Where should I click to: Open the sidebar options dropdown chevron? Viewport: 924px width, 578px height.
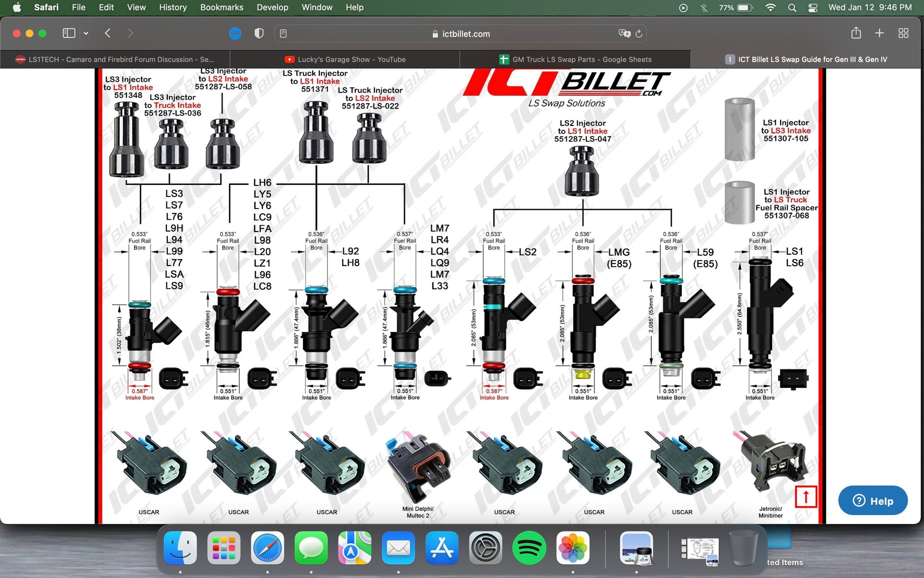(x=86, y=33)
